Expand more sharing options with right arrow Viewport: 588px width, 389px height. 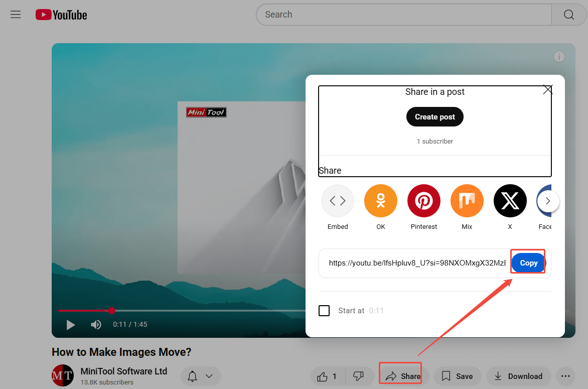click(x=548, y=200)
